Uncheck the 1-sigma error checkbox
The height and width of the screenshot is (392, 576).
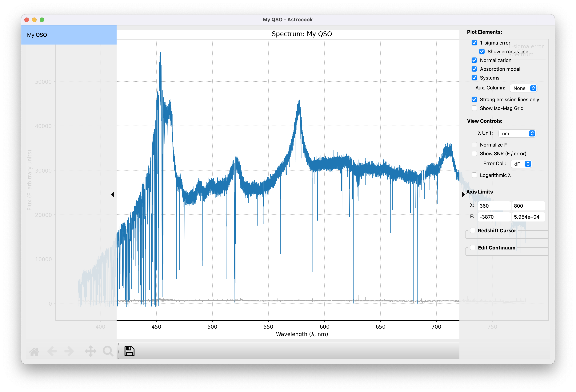point(474,43)
